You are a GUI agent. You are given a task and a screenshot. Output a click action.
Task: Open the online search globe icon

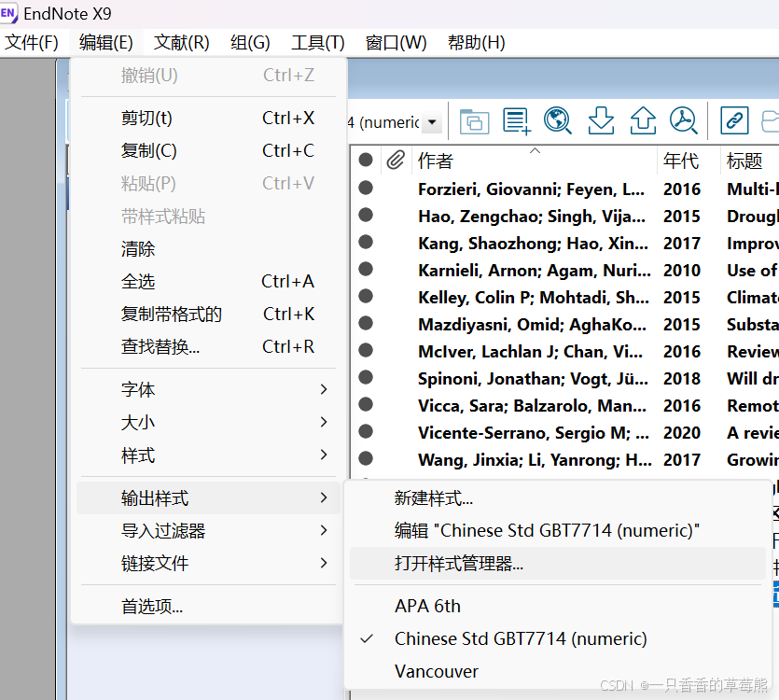click(557, 120)
